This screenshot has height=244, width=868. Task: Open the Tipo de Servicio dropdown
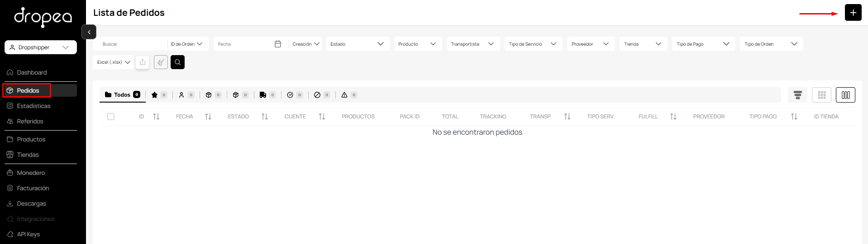[533, 44]
